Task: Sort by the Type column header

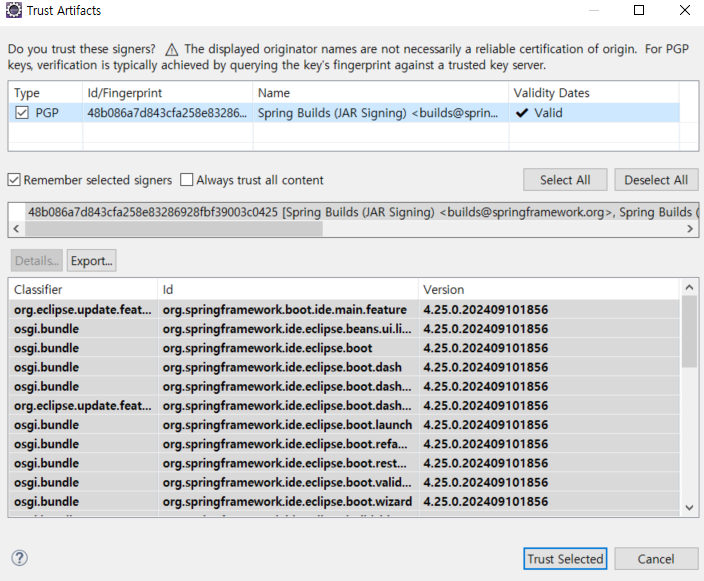Action: [x=45, y=93]
